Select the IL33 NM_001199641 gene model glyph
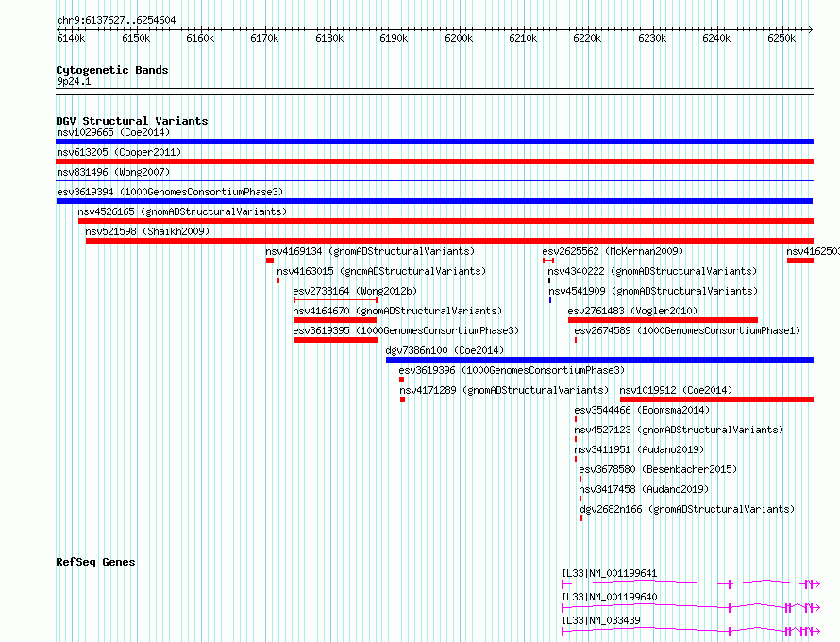This screenshot has height=642, width=840. pyautogui.click(x=691, y=584)
